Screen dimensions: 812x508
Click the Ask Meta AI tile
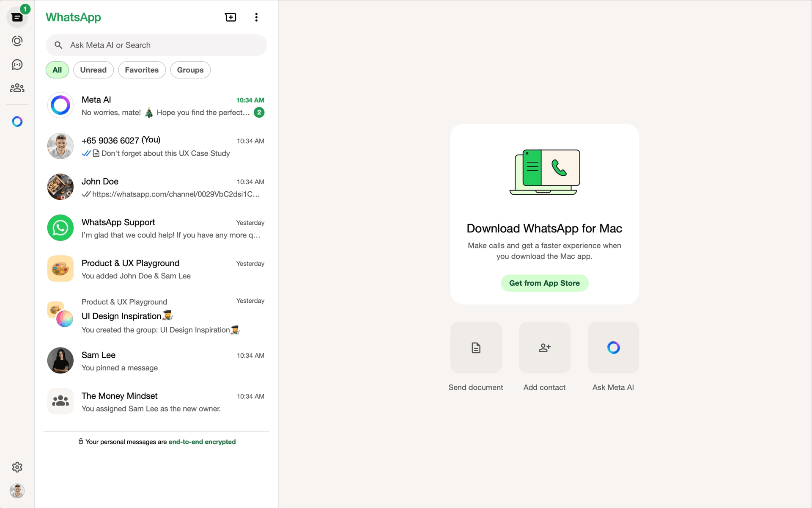(x=613, y=348)
